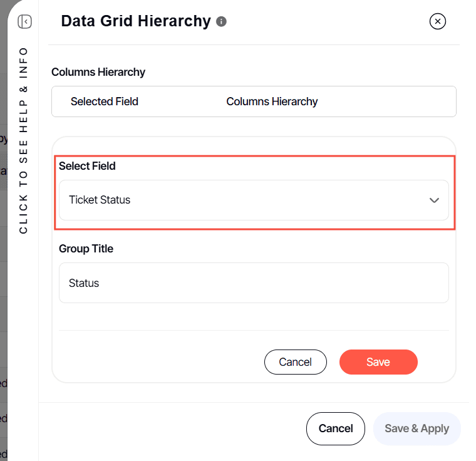
Task: Click the Group Title label
Action: tap(86, 249)
